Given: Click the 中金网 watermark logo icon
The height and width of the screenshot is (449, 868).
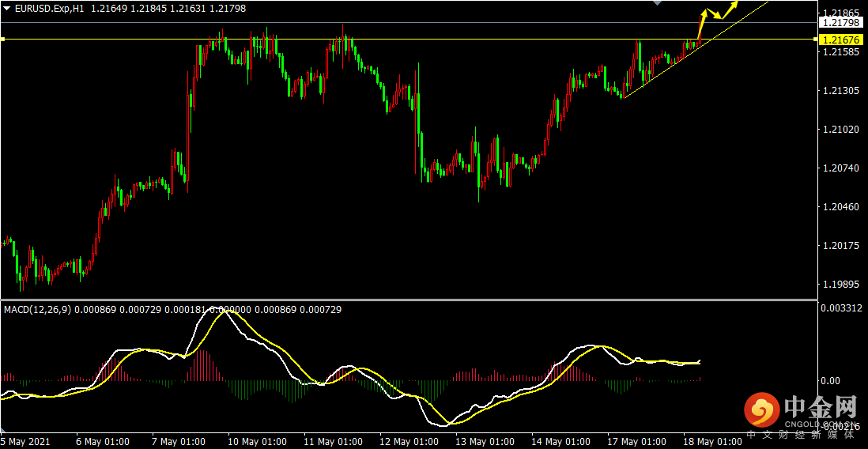Looking at the screenshot, I should point(762,410).
